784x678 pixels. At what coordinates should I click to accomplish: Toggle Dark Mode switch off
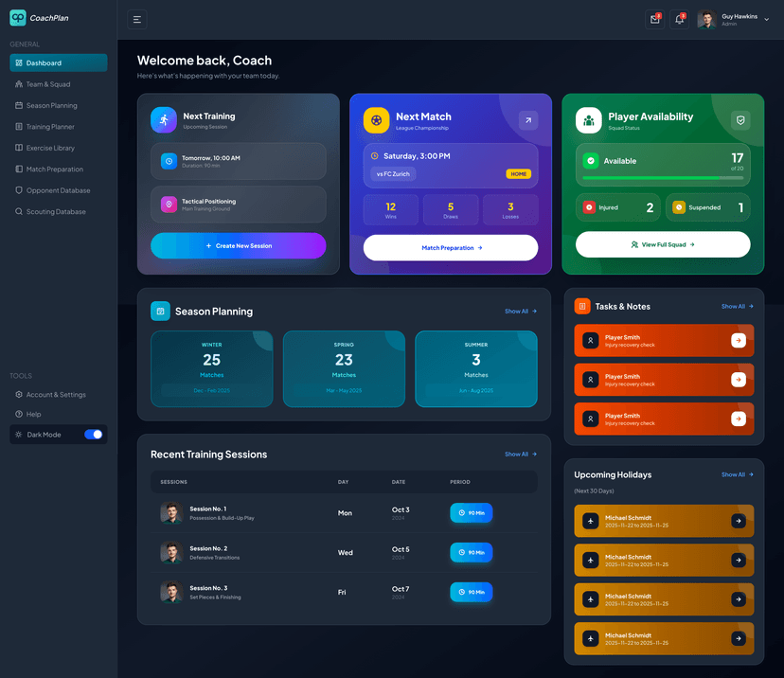pyautogui.click(x=94, y=435)
